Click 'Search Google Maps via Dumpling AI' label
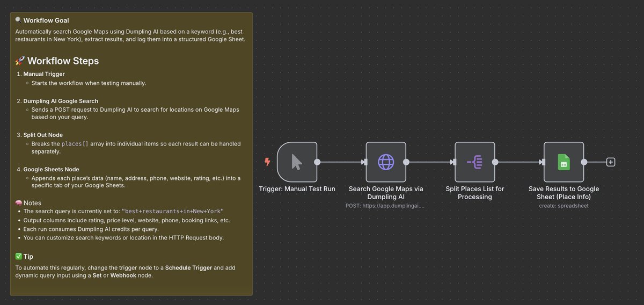The width and height of the screenshot is (644, 305). tap(386, 193)
